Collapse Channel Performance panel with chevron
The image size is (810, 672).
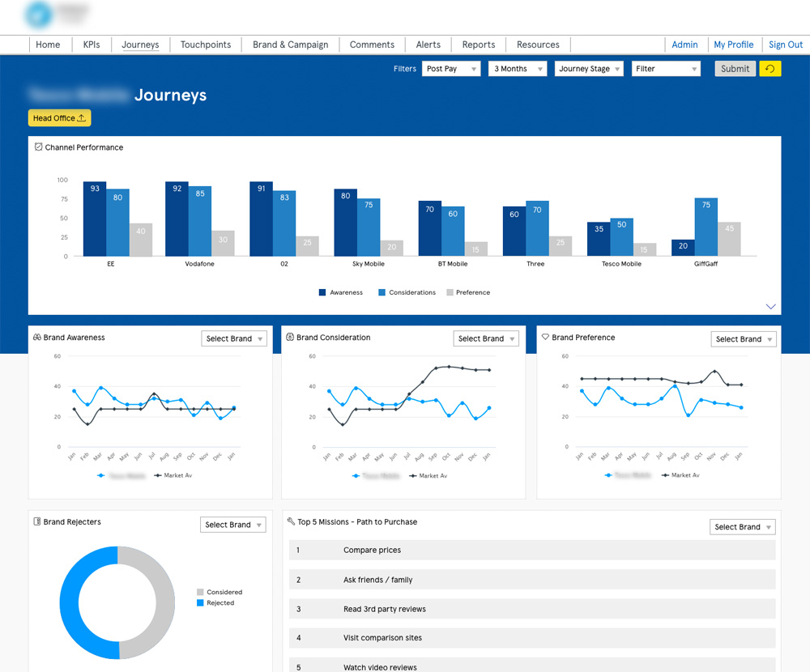tap(770, 306)
